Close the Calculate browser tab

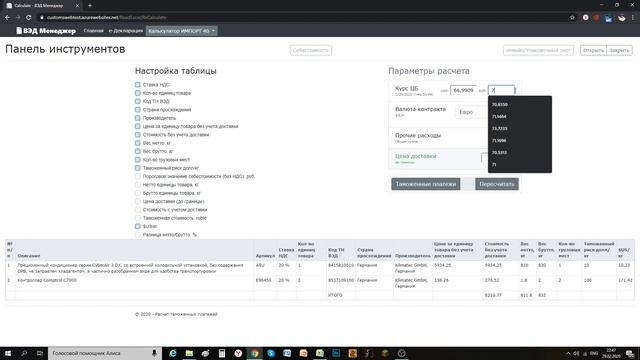pos(78,6)
